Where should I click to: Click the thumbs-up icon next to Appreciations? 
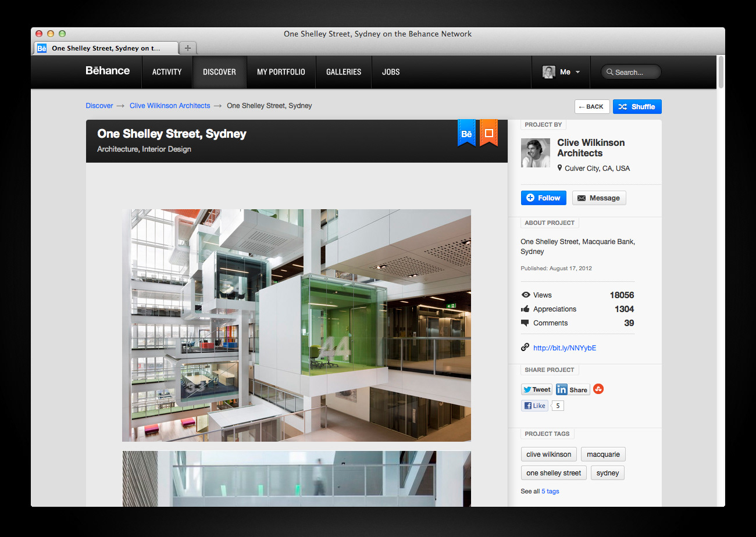pyautogui.click(x=526, y=309)
